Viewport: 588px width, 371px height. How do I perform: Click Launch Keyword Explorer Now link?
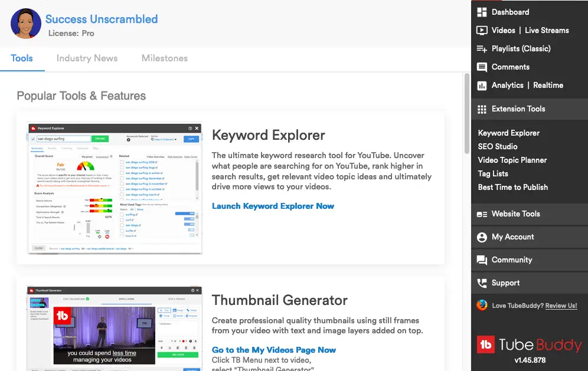(x=273, y=206)
